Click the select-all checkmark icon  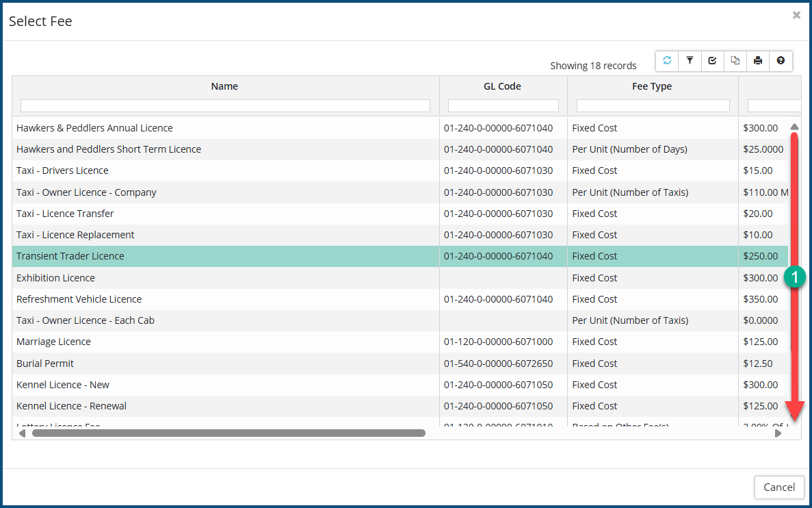[x=712, y=61]
